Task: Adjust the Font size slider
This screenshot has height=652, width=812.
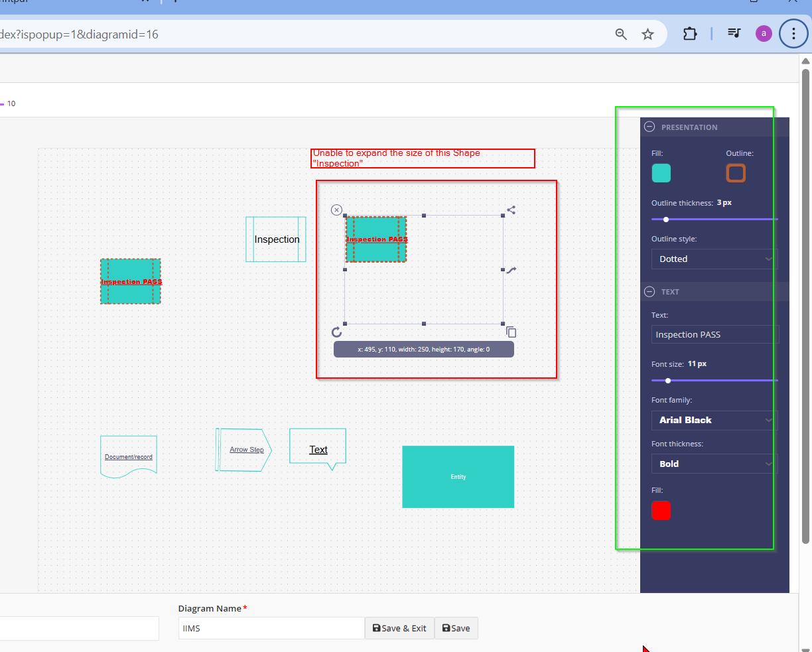Action: (x=714, y=381)
